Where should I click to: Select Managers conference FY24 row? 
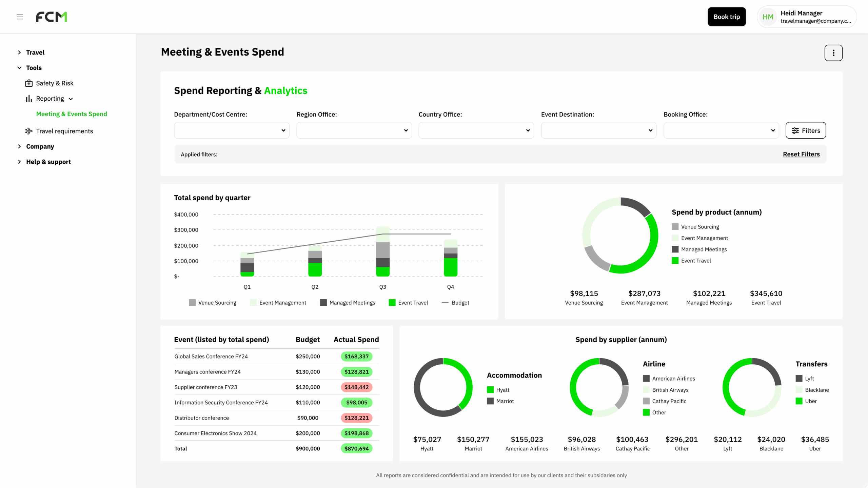coord(277,372)
